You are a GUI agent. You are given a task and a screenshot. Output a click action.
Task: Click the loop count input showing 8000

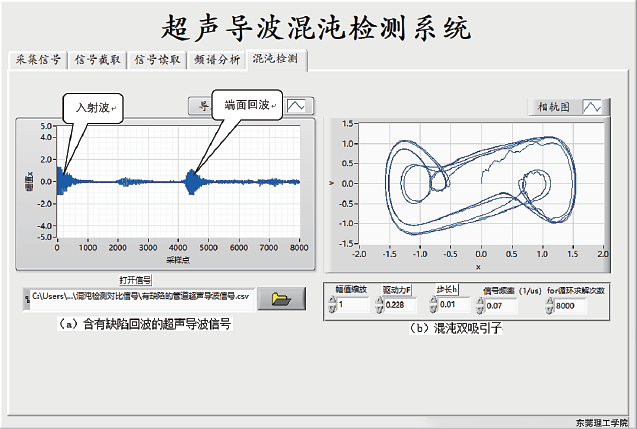click(572, 305)
